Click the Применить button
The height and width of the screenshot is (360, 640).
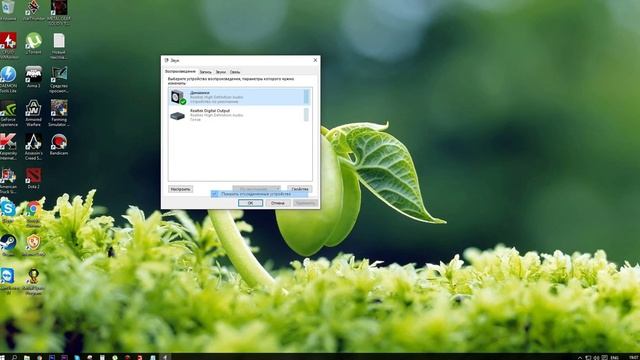tap(305, 203)
